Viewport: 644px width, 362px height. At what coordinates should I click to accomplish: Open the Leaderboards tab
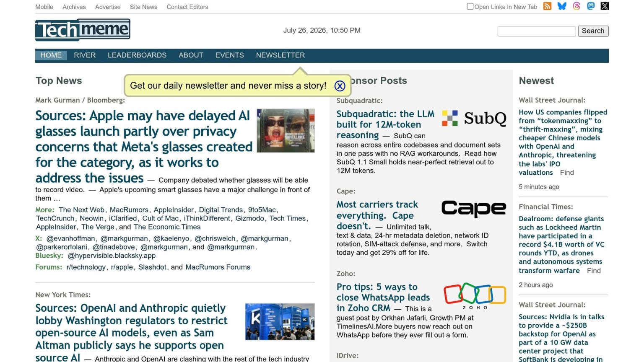tap(137, 55)
